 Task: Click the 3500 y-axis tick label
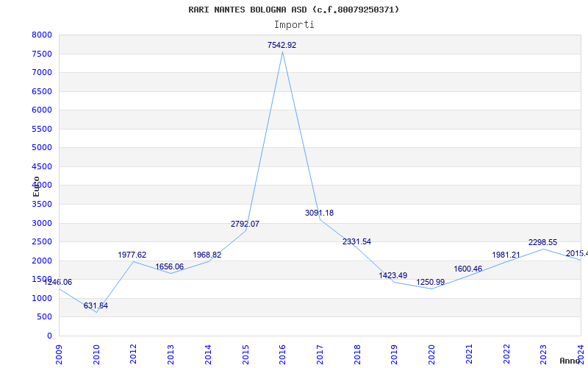42,205
